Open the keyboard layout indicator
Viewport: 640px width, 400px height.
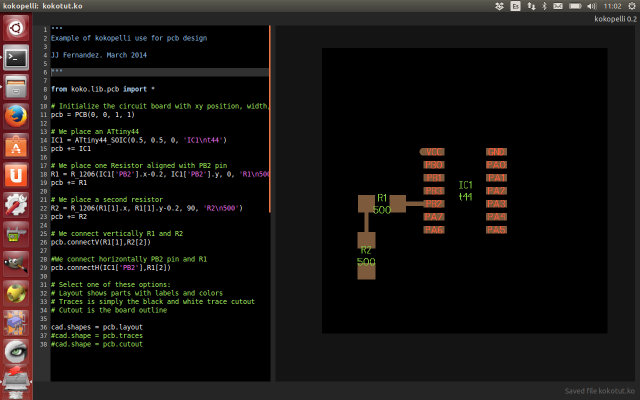[516, 6]
